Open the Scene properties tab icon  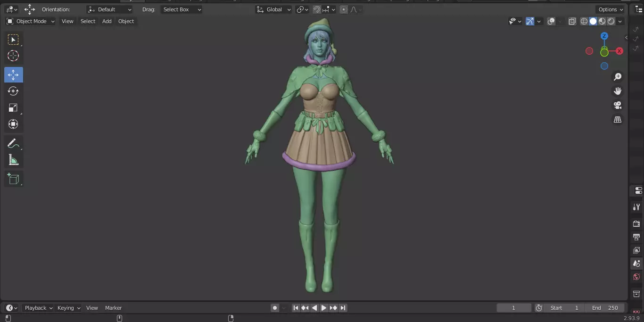[x=636, y=264]
